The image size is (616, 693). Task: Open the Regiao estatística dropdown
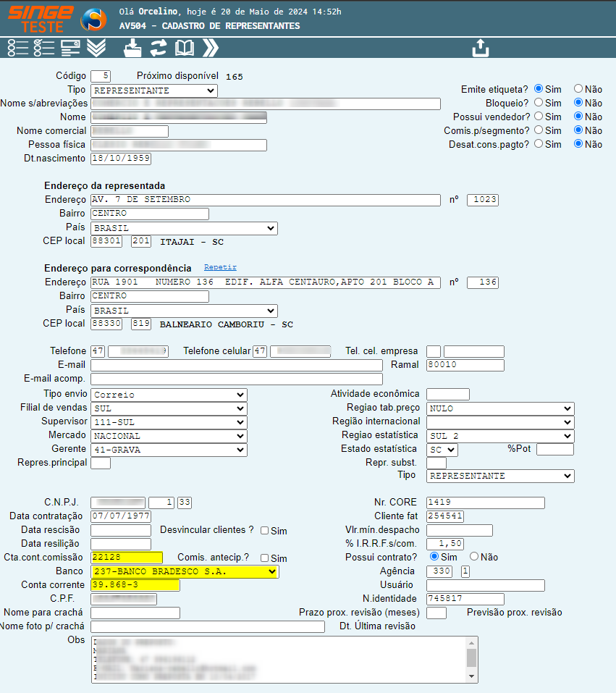[499, 436]
